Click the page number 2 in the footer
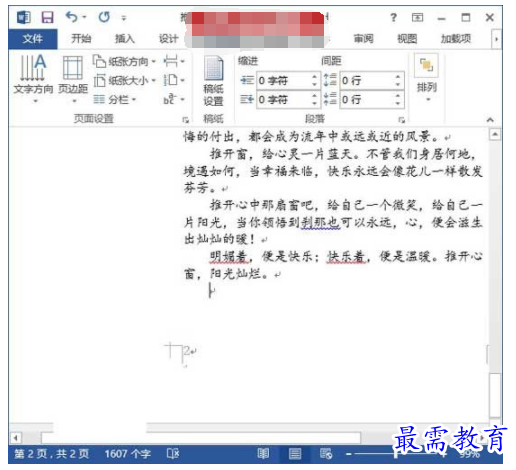The height and width of the screenshot is (470, 516). pos(187,351)
